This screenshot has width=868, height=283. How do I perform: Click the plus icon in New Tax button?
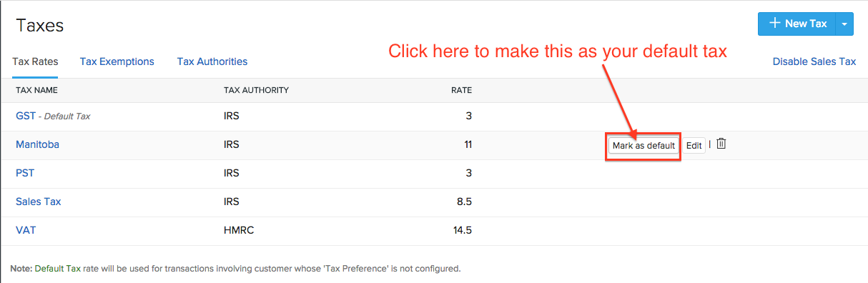tap(774, 24)
